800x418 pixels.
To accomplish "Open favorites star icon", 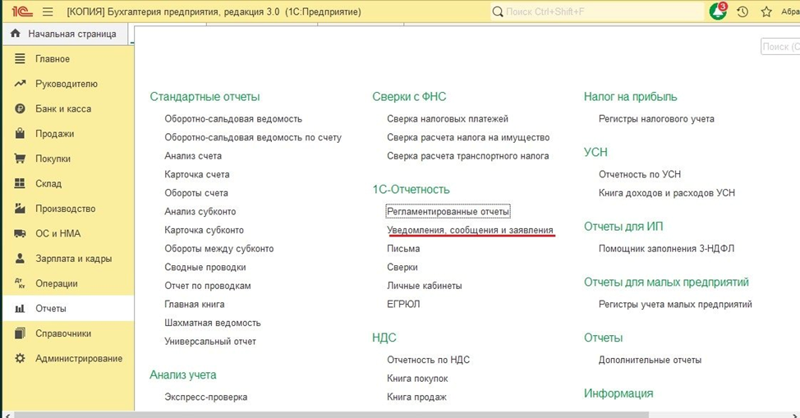I will [x=766, y=11].
